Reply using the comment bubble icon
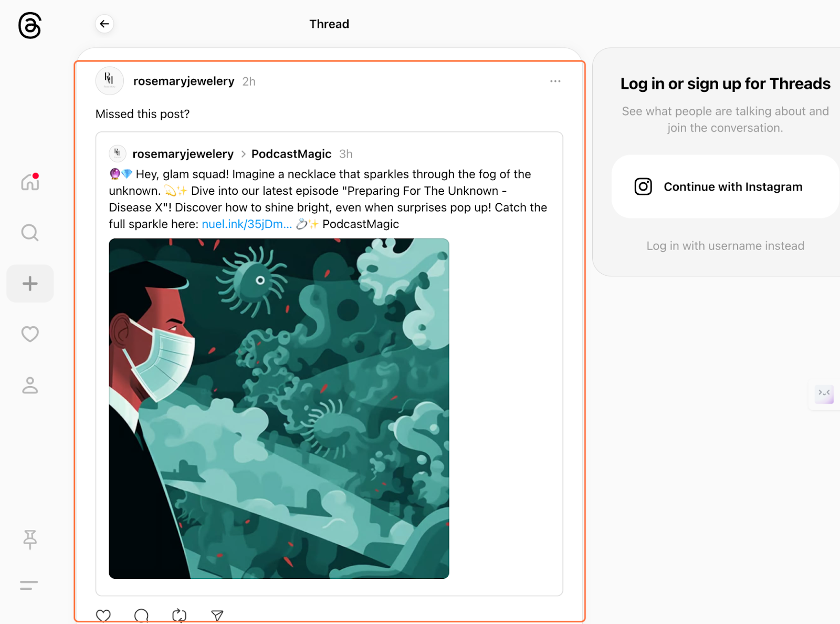 pyautogui.click(x=141, y=615)
